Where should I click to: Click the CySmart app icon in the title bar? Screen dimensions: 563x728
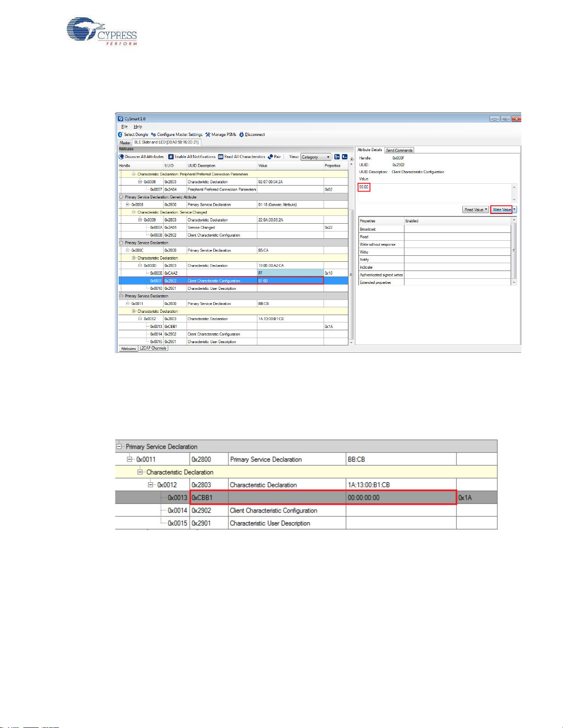click(x=121, y=119)
